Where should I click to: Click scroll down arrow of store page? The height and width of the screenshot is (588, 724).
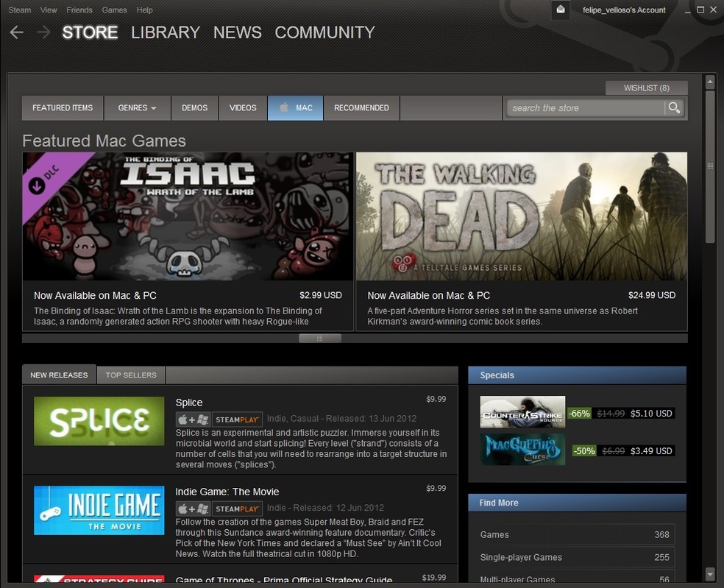[710, 574]
